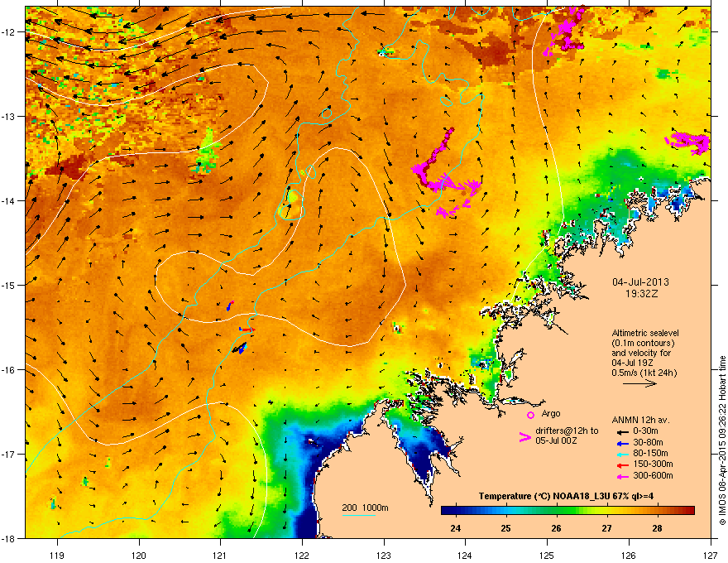Screen dimensions: 728x563
Task: Click the '300-600m' depth label
Action: click(653, 476)
